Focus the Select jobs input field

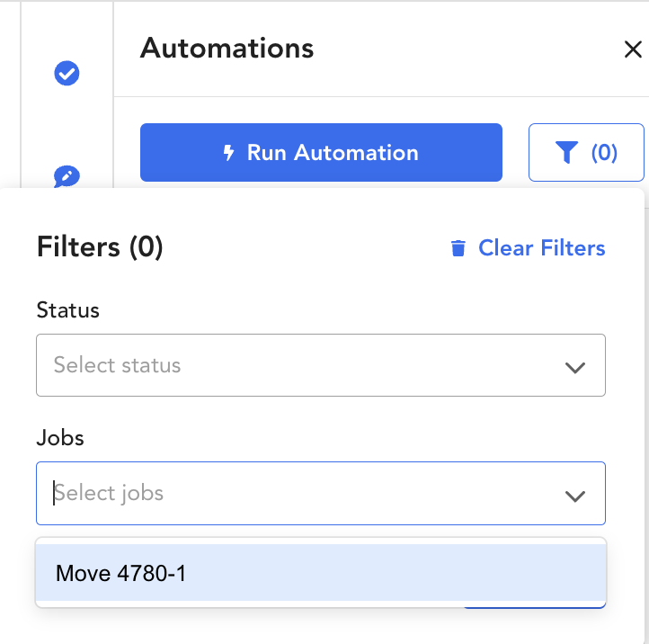(321, 493)
